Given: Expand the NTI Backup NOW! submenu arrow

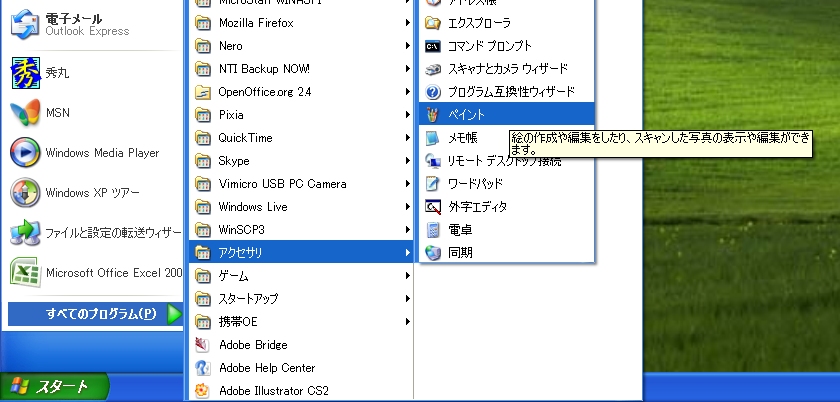Looking at the screenshot, I should click(408, 69).
